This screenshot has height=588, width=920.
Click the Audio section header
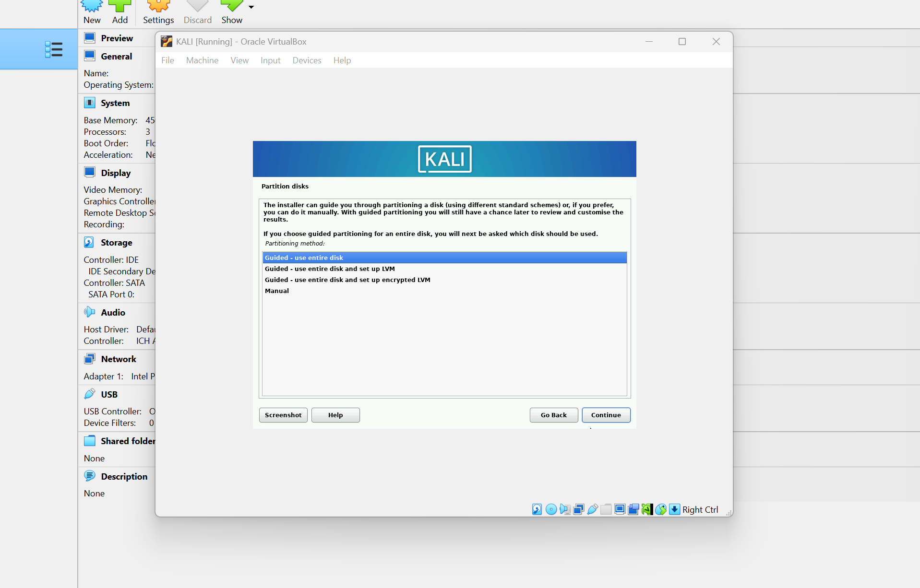click(113, 312)
